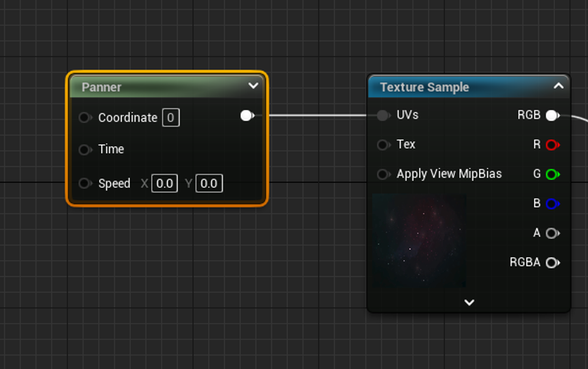This screenshot has width=588, height=369.
Task: Click the Apply View MipBias input pin
Action: click(x=383, y=174)
